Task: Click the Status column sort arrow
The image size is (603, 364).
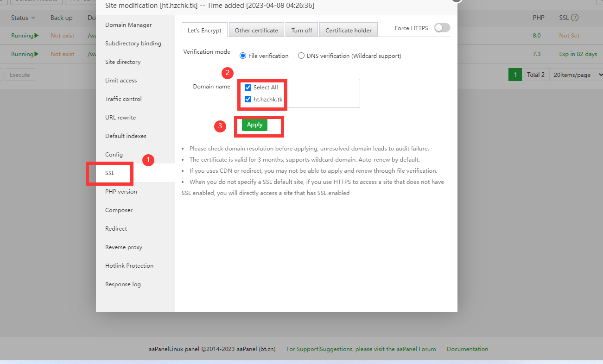Action: coord(33,18)
